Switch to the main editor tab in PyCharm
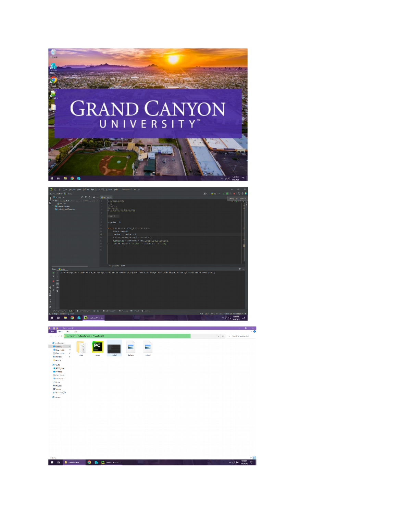Image resolution: width=411 pixels, height=532 pixels. point(105,197)
